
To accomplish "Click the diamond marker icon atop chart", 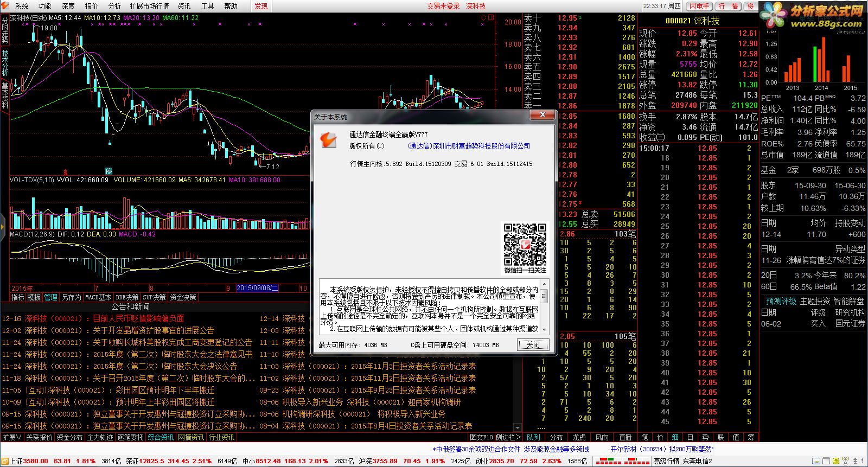I will click(x=484, y=18).
